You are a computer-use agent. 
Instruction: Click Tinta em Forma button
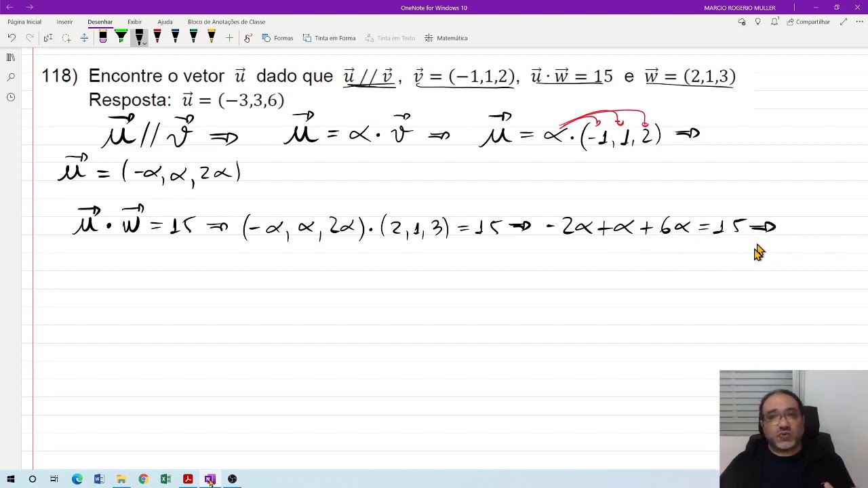tap(329, 38)
